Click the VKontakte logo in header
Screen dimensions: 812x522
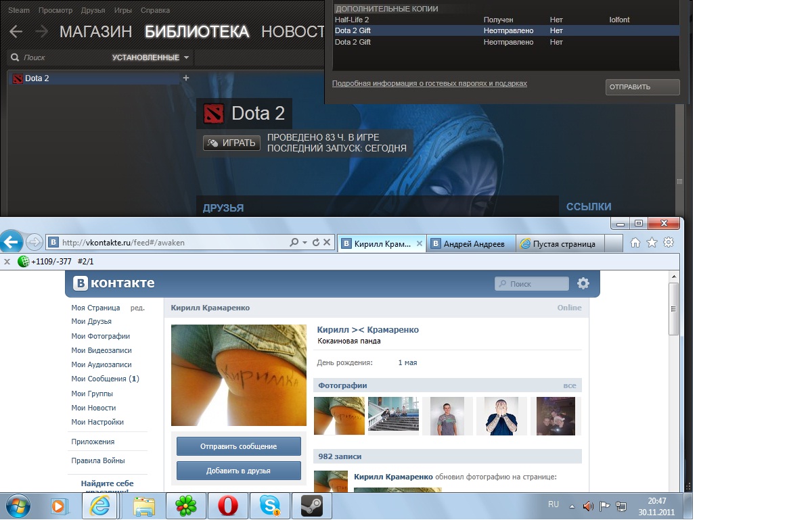tap(114, 283)
